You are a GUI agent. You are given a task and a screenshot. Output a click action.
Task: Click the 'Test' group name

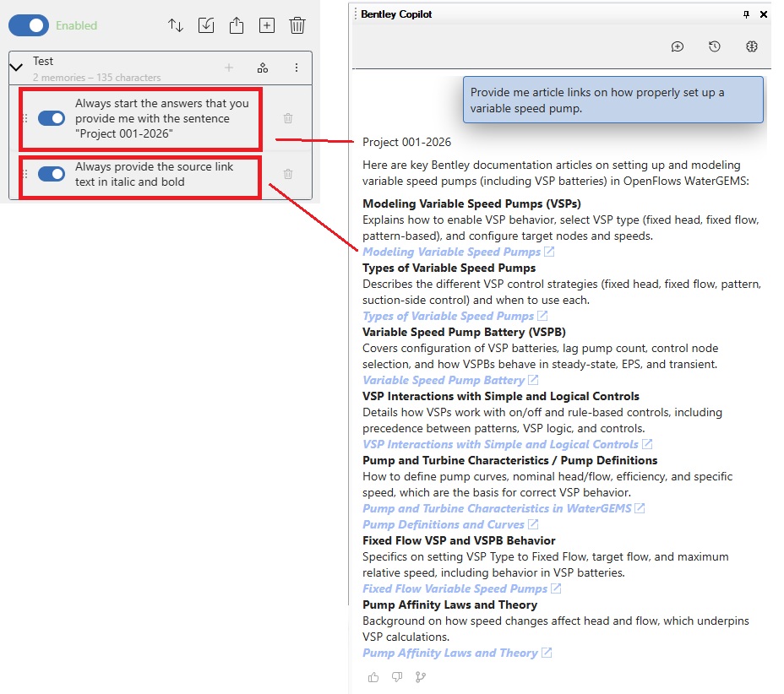point(43,61)
